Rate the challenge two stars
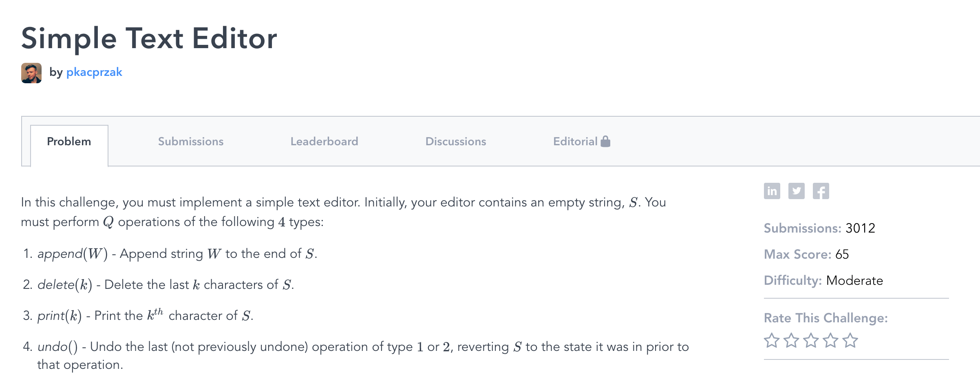 (791, 340)
